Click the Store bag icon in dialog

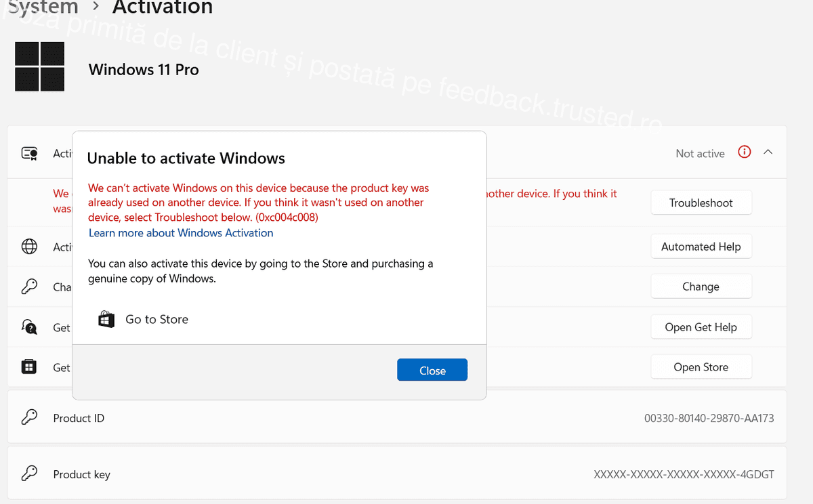(106, 319)
